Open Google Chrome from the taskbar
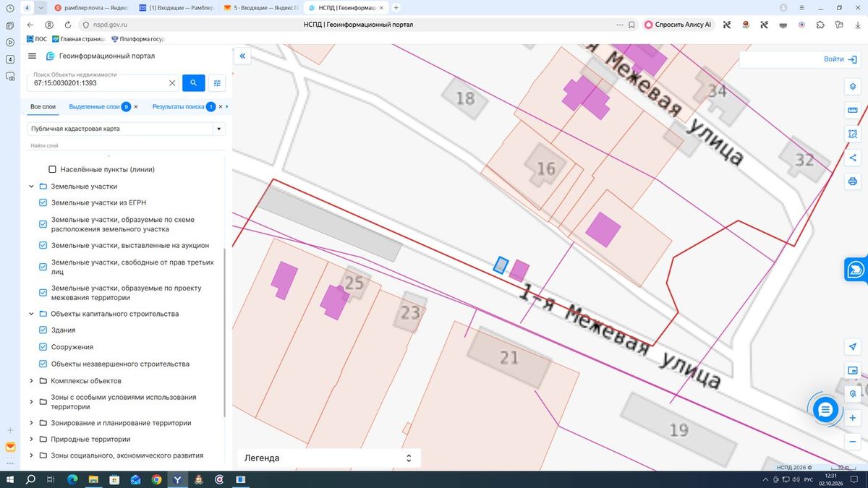Screen dimensions: 868x488 pos(157,479)
